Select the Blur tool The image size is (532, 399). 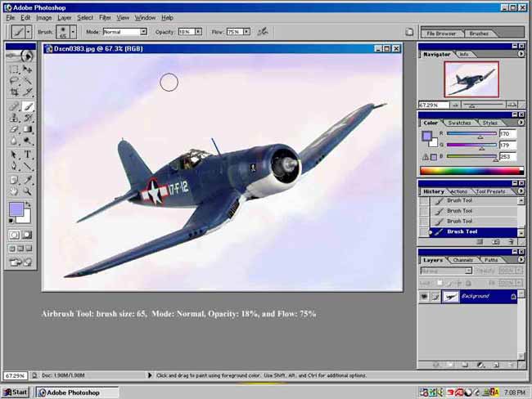[x=14, y=141]
